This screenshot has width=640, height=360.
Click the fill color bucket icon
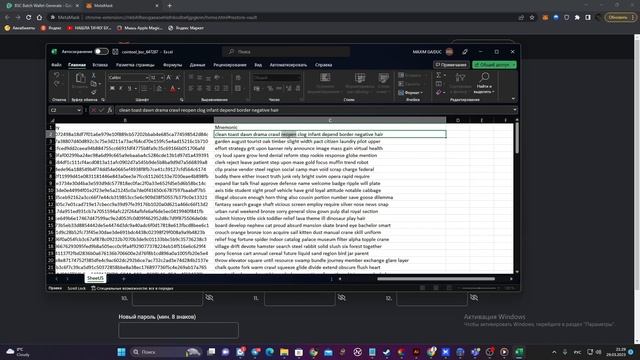tap(159, 89)
